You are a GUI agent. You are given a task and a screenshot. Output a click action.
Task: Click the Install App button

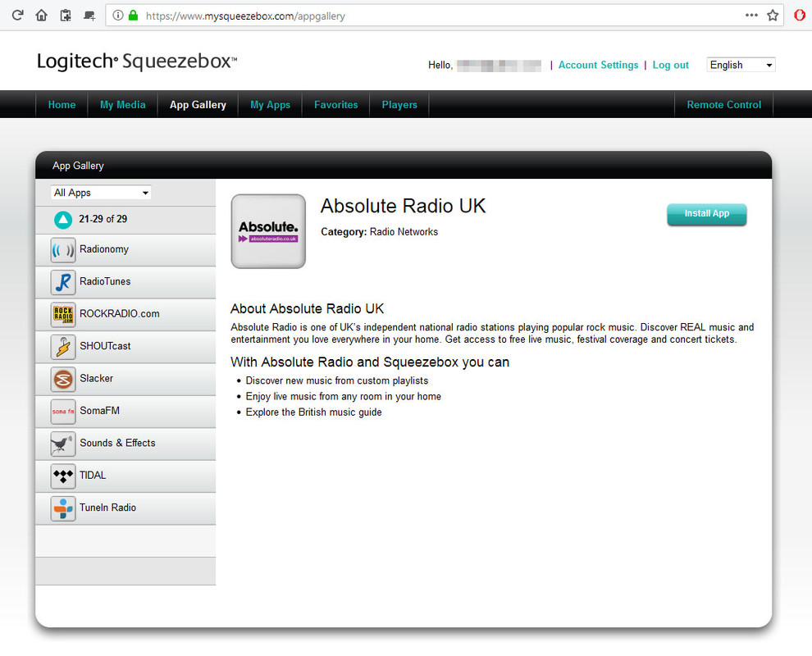click(x=707, y=214)
